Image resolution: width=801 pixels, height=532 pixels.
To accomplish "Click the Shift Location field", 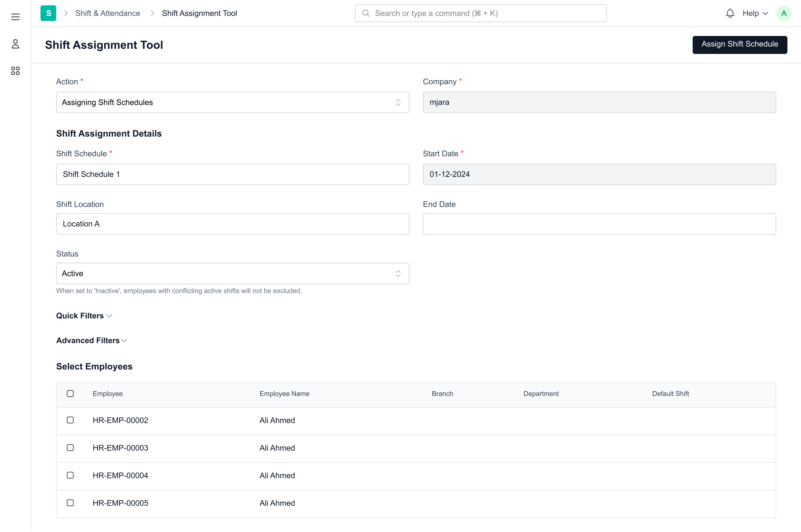I will [x=233, y=224].
